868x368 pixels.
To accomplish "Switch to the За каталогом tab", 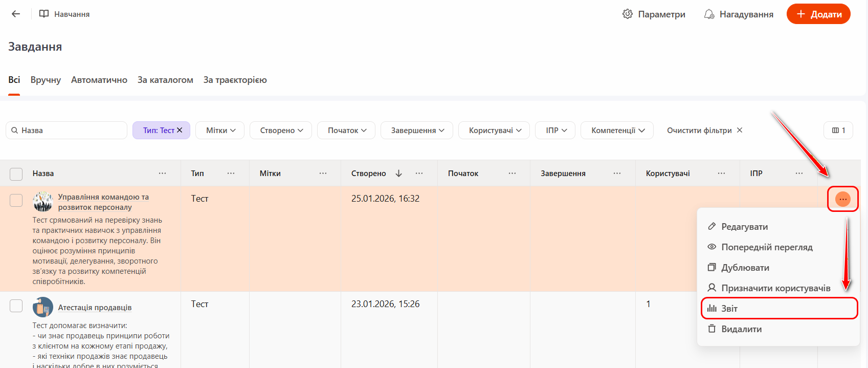I will 165,80.
